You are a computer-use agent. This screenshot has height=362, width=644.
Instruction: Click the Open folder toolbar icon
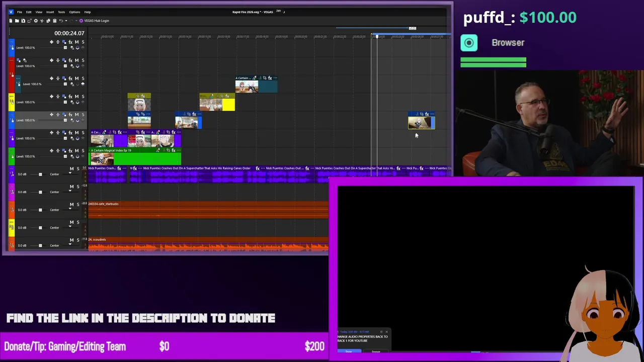pyautogui.click(x=17, y=21)
